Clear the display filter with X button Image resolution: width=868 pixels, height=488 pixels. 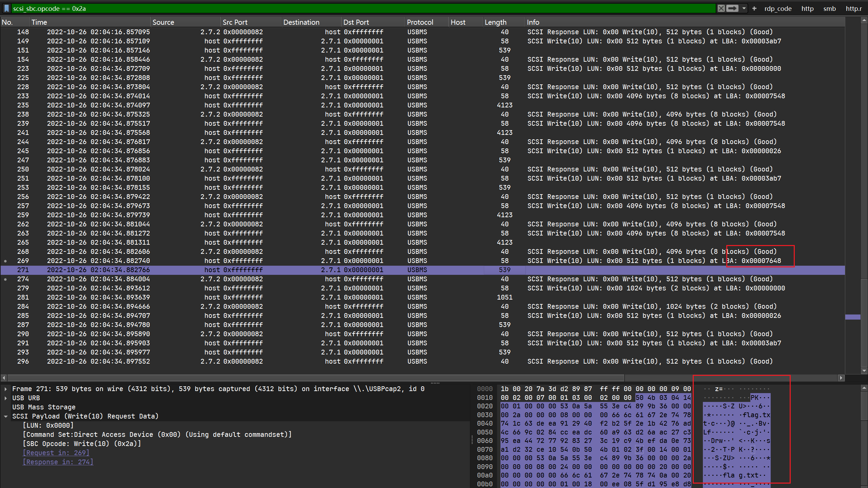721,8
